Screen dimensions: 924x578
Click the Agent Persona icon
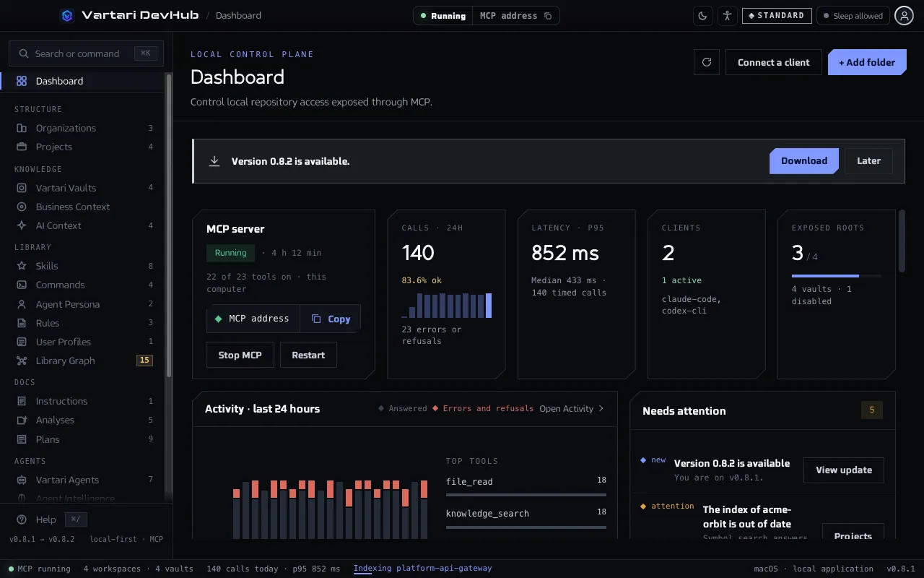click(x=22, y=304)
